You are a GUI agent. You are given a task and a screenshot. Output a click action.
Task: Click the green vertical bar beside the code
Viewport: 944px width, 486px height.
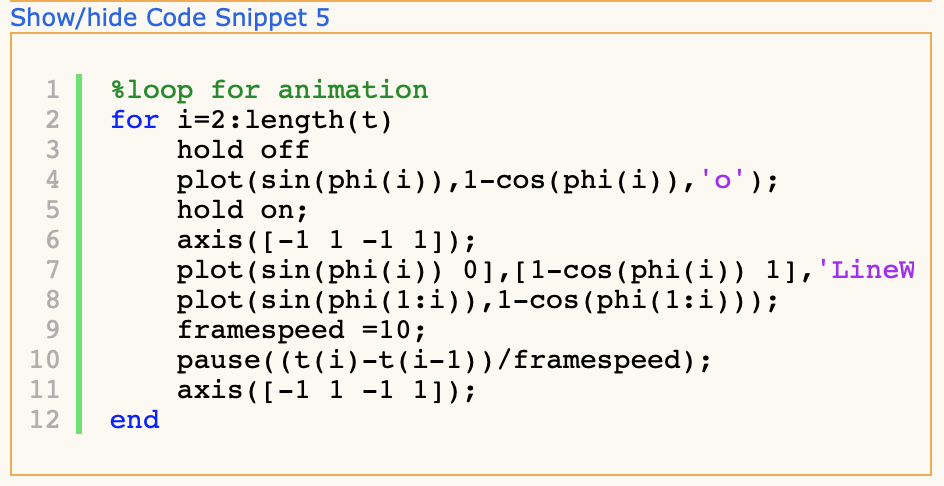[x=79, y=254]
